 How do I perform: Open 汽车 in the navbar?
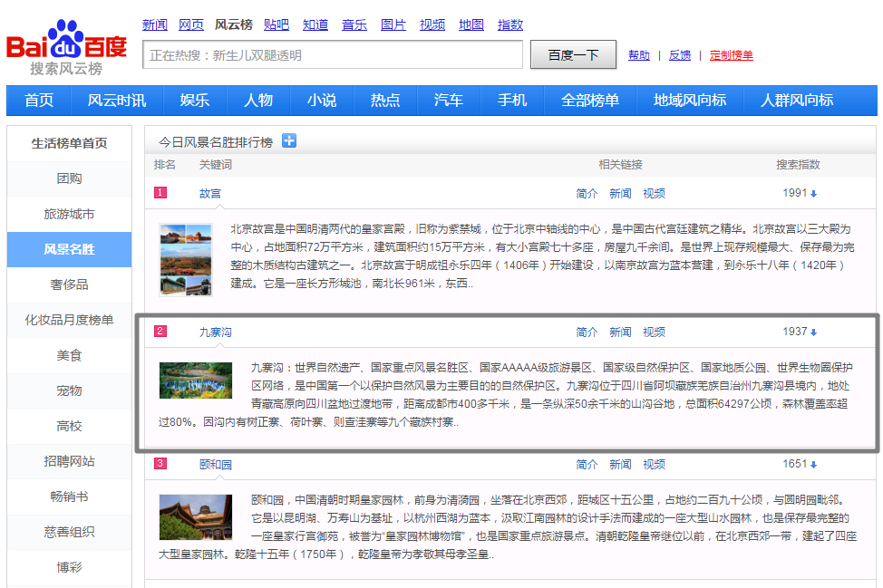(x=449, y=101)
